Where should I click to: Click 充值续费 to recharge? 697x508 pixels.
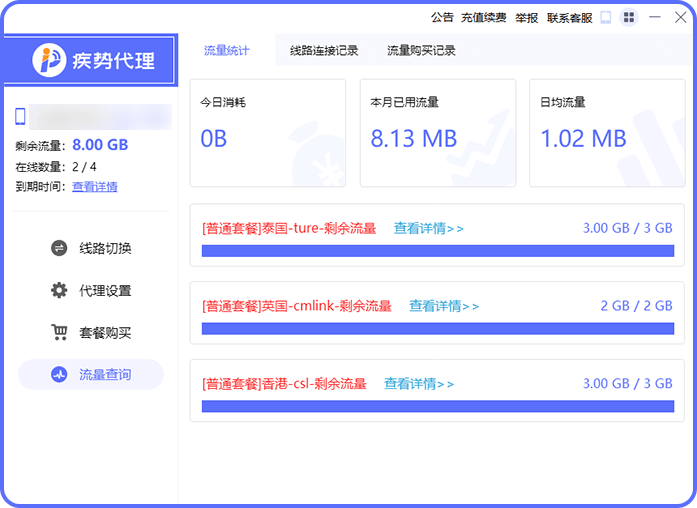484,17
